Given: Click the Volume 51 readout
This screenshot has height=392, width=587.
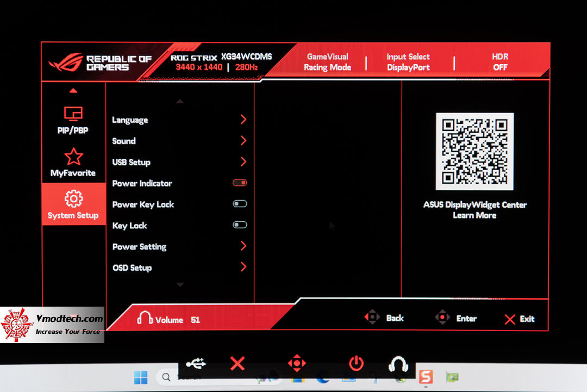Looking at the screenshot, I should tap(177, 320).
